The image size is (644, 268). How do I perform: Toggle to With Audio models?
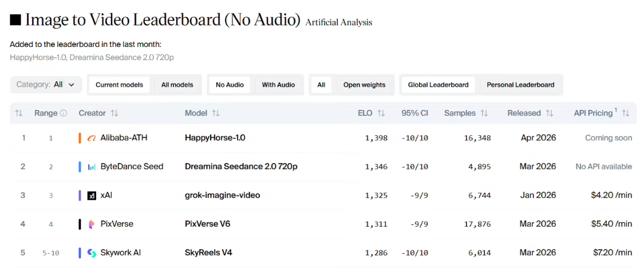tap(278, 85)
